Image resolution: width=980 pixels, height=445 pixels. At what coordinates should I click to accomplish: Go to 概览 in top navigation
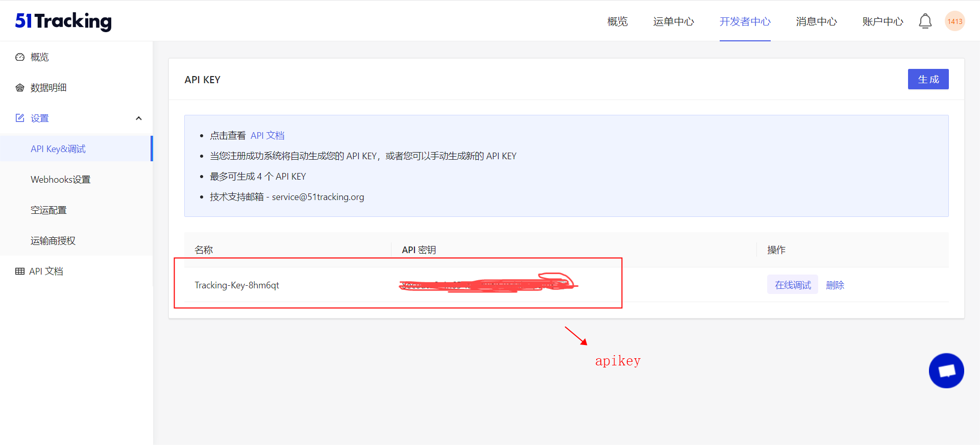[x=617, y=21]
